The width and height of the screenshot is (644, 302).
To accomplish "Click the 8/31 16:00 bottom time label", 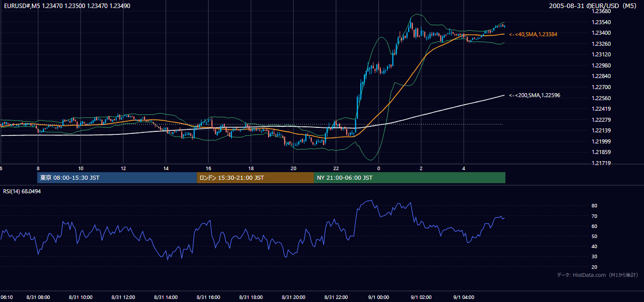I will pos(208,297).
